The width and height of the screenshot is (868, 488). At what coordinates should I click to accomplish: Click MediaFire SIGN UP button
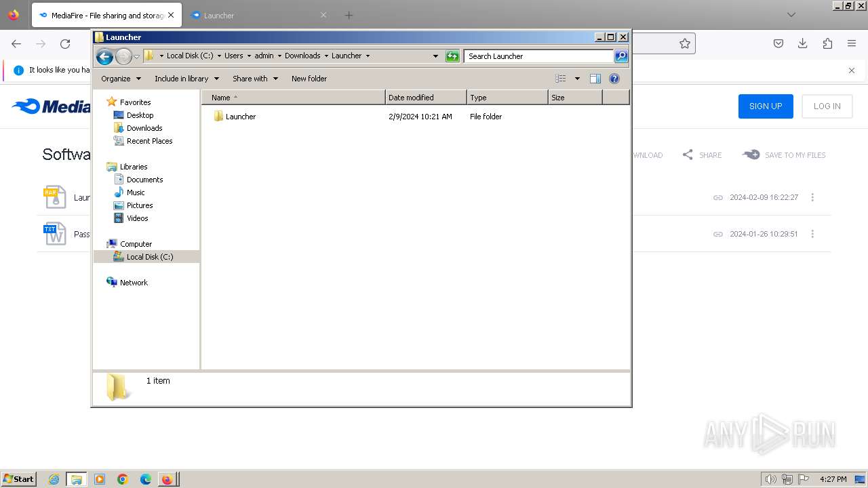pyautogui.click(x=766, y=106)
